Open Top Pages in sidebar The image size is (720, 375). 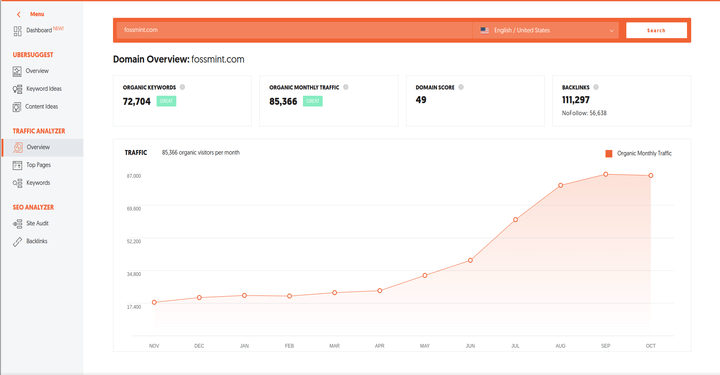[39, 165]
